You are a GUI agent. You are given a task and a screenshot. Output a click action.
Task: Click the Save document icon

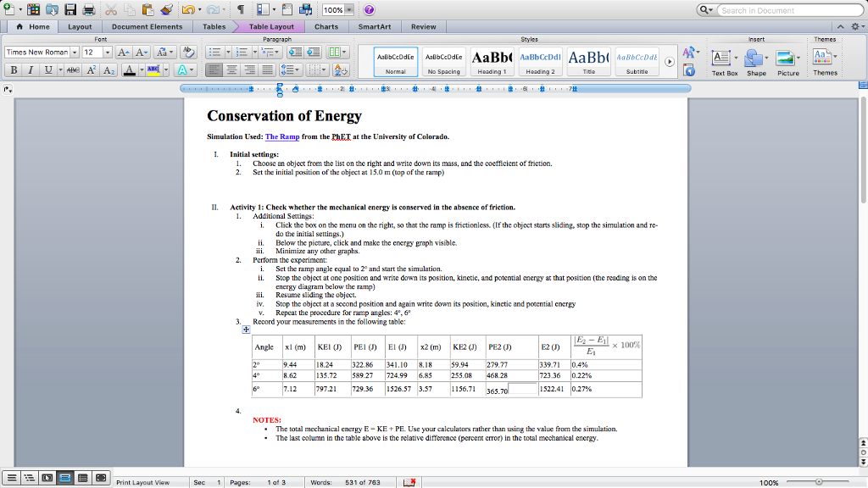coord(70,10)
